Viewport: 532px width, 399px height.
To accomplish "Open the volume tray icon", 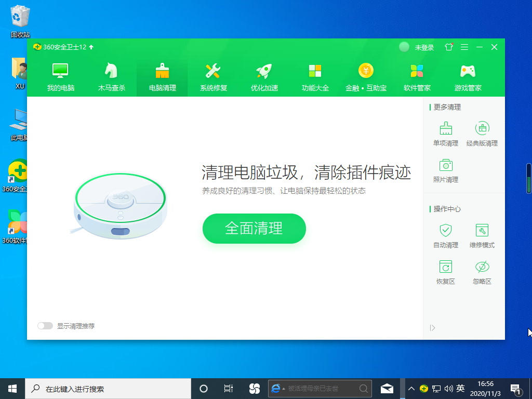I will [448, 389].
